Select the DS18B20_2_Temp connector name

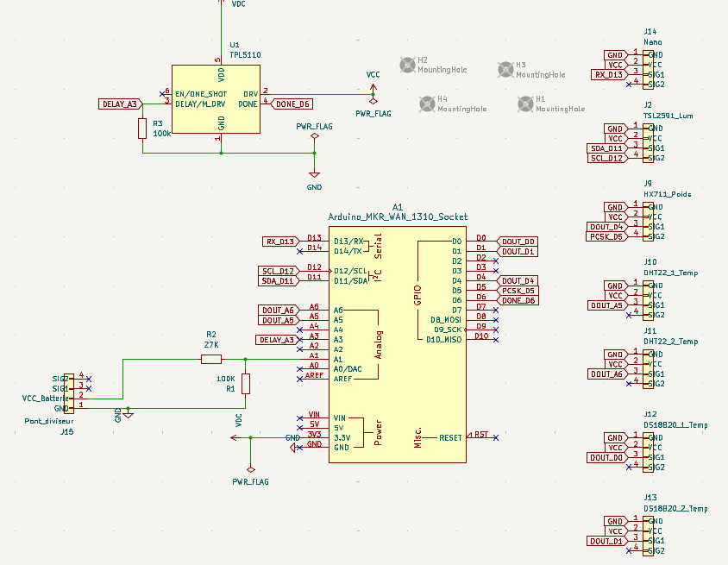(675, 508)
